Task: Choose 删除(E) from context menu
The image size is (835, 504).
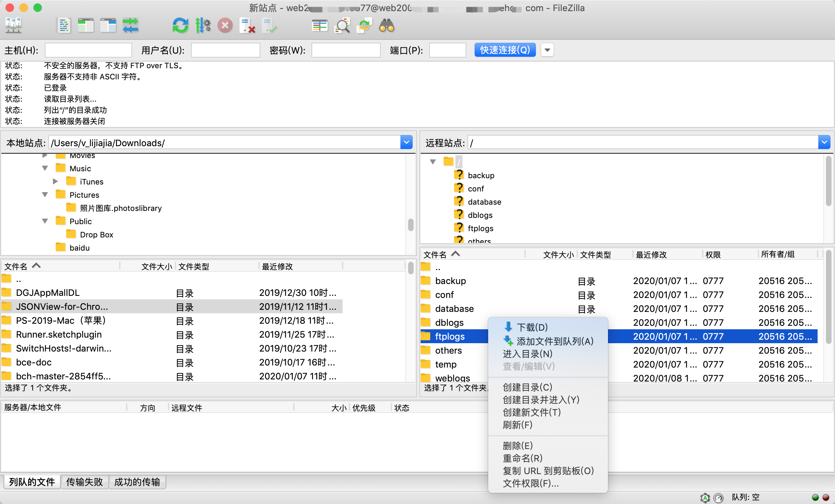Action: pyautogui.click(x=518, y=446)
